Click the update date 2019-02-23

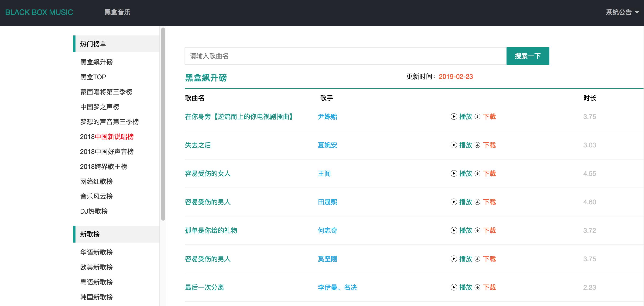[x=456, y=77]
